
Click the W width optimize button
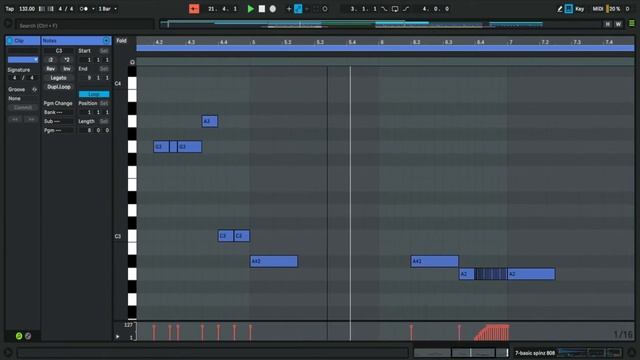click(618, 24)
